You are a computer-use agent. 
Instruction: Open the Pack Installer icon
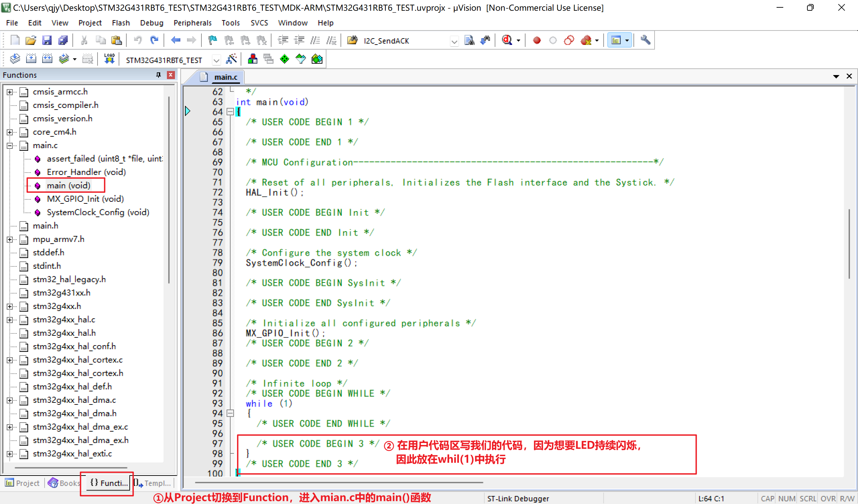pos(317,59)
